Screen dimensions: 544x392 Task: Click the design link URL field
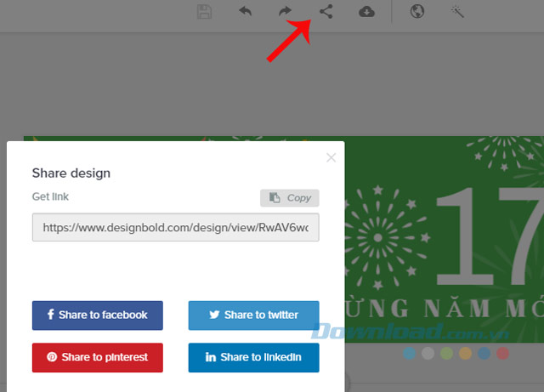click(x=176, y=227)
